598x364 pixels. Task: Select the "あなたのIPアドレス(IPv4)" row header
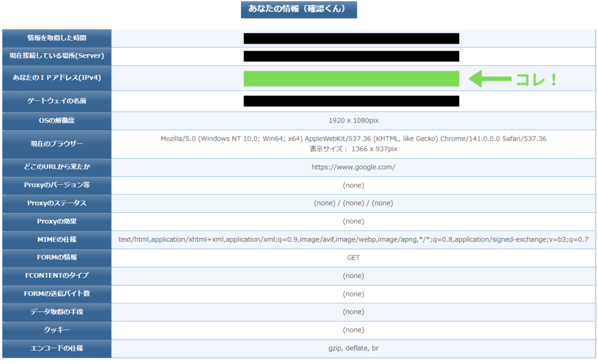click(x=57, y=78)
